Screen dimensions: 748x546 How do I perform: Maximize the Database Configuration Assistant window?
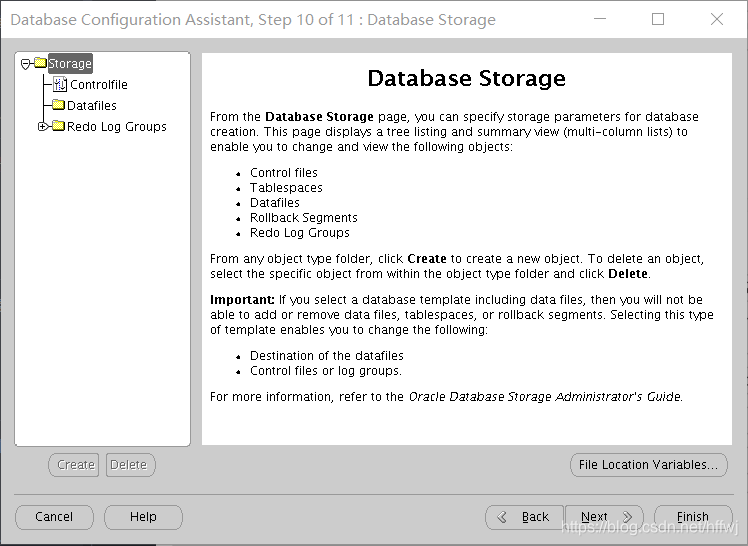coord(658,19)
